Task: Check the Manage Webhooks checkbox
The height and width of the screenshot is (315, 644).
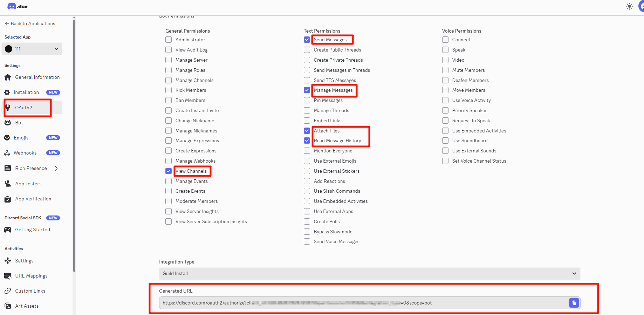Action: [x=169, y=161]
